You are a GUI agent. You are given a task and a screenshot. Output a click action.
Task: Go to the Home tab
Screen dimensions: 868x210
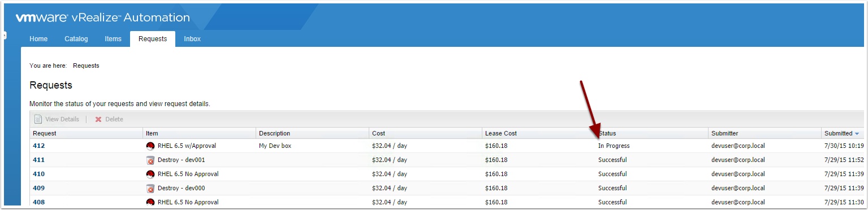tap(38, 39)
